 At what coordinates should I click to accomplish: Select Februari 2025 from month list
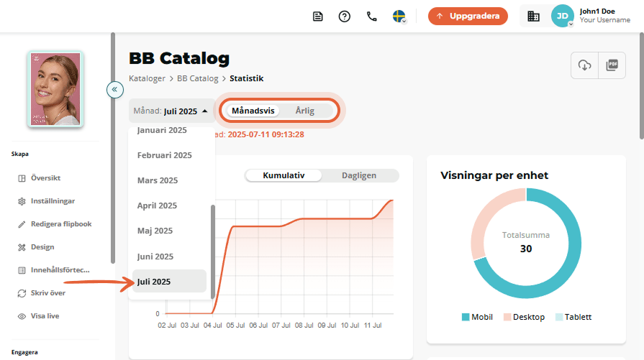coord(164,155)
